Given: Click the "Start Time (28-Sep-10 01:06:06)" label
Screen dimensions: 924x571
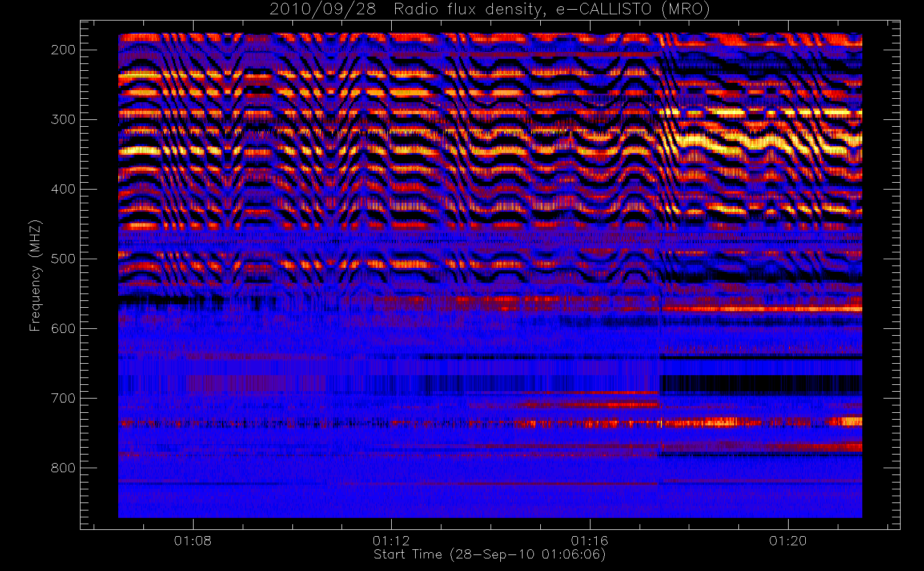Looking at the screenshot, I should 489,554.
